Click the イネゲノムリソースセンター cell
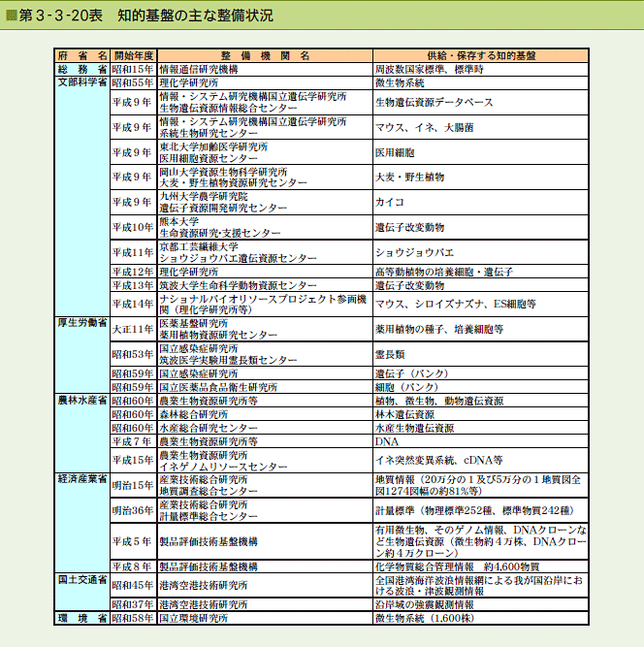This screenshot has height=647, width=644. [x=265, y=461]
